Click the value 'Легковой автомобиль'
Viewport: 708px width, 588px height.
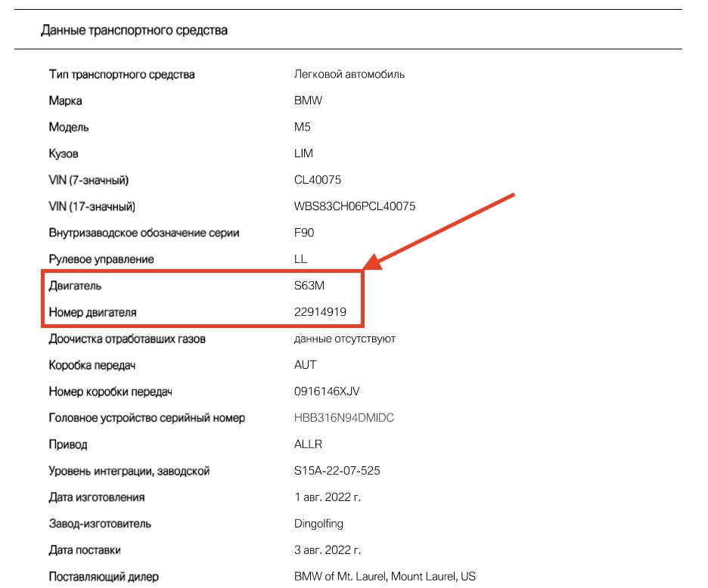[x=349, y=74]
